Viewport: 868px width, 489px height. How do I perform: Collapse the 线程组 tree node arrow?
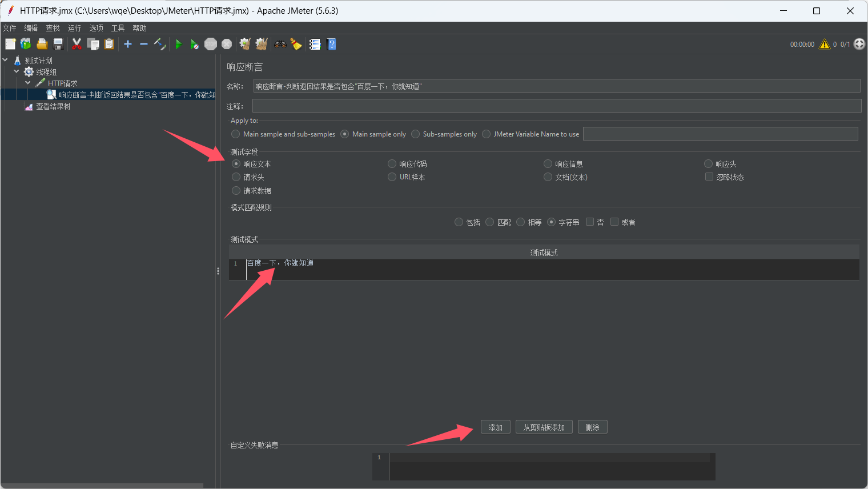tap(17, 71)
